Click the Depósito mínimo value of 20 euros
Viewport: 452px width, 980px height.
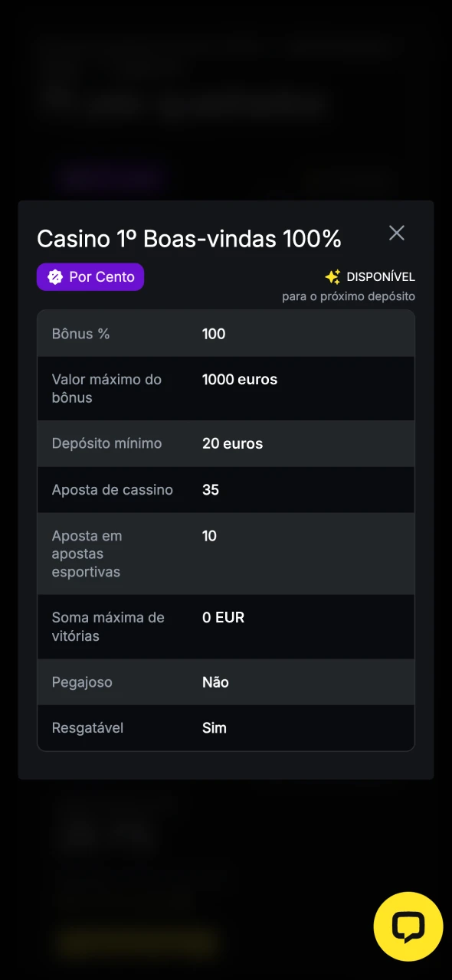232,443
